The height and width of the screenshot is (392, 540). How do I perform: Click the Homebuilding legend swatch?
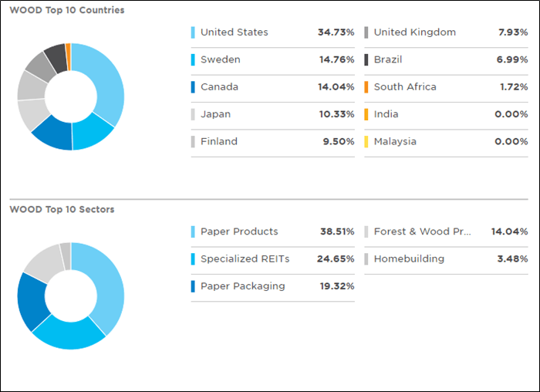(x=366, y=259)
